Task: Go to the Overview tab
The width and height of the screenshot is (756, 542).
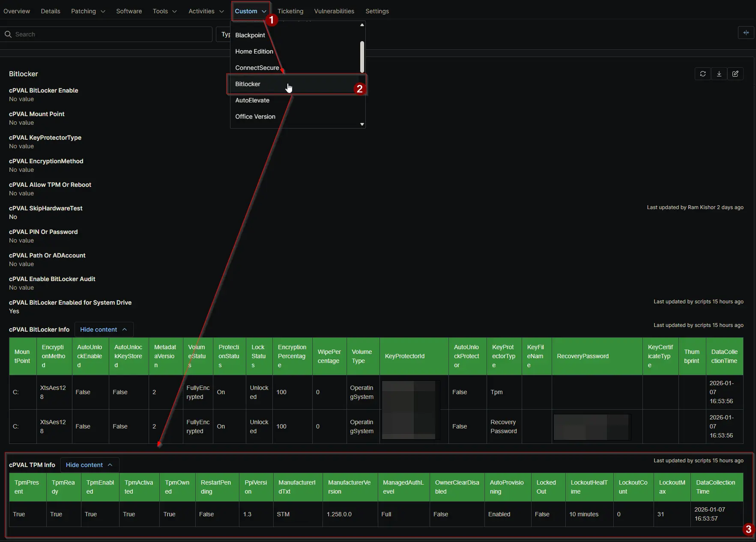Action: tap(17, 11)
